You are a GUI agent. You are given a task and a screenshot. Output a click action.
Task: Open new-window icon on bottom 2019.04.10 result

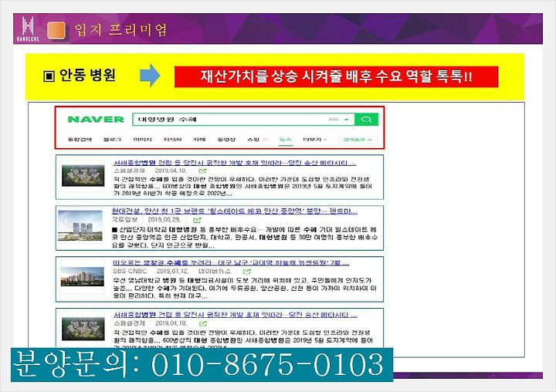click(203, 323)
